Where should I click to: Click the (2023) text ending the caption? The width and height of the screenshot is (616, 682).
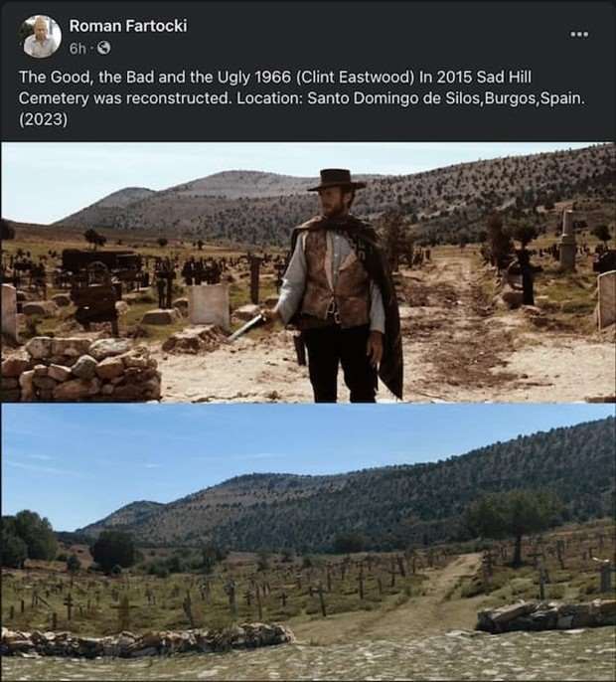44,119
